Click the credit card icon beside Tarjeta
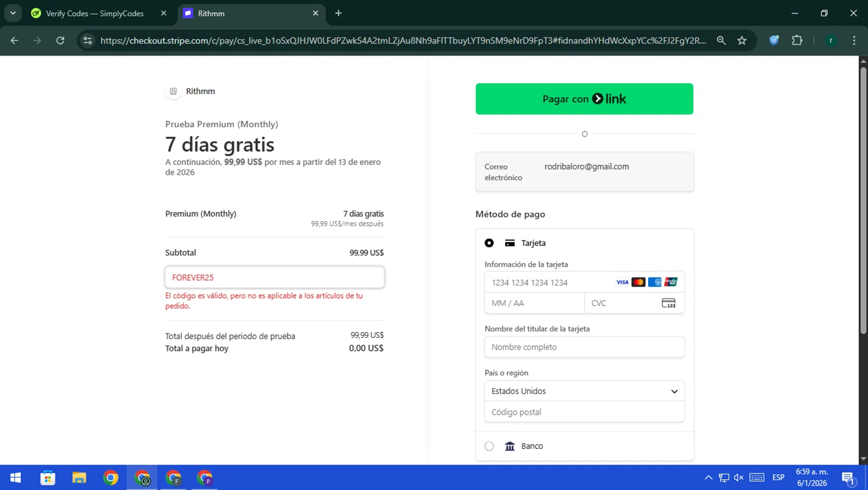 (510, 243)
